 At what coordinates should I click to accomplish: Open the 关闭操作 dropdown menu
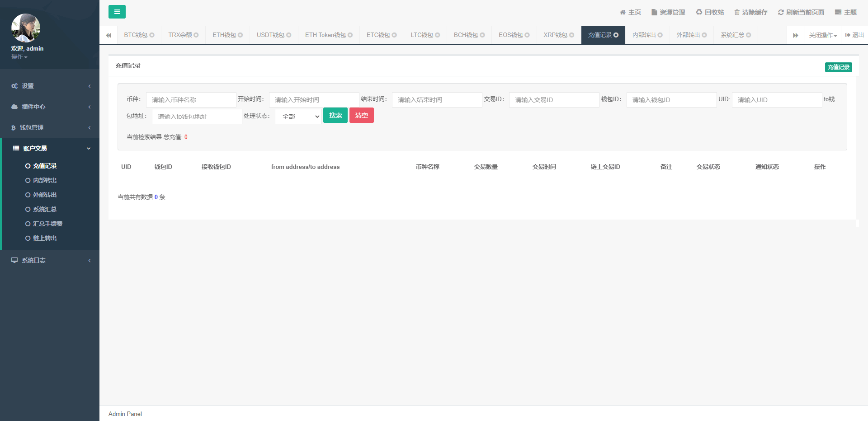click(822, 35)
